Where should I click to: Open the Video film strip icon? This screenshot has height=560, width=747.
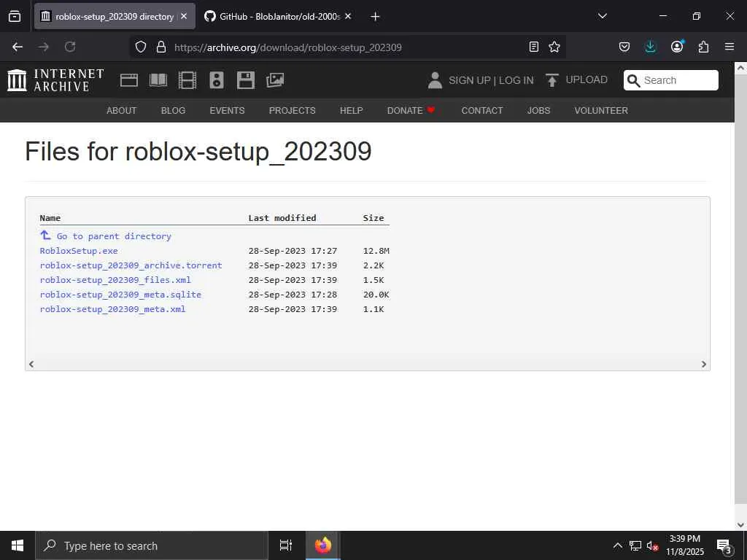click(x=187, y=80)
